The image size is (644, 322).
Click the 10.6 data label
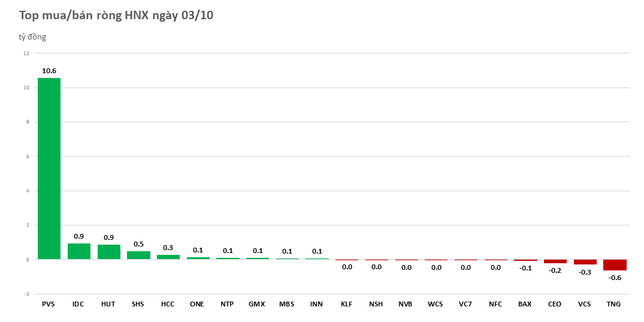point(49,71)
